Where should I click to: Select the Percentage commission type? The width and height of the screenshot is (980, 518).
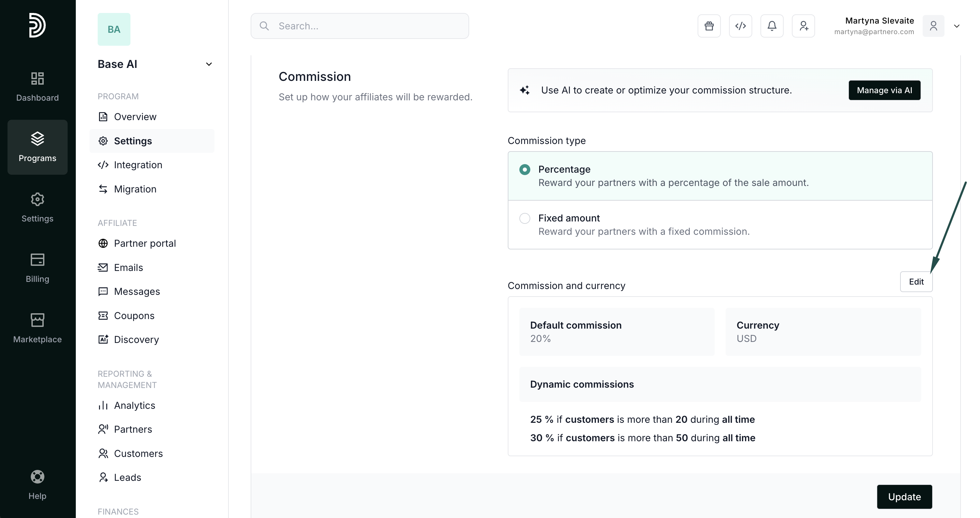(x=524, y=170)
